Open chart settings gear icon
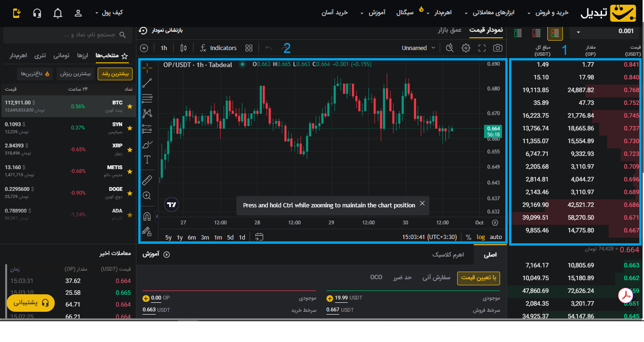 tap(466, 48)
